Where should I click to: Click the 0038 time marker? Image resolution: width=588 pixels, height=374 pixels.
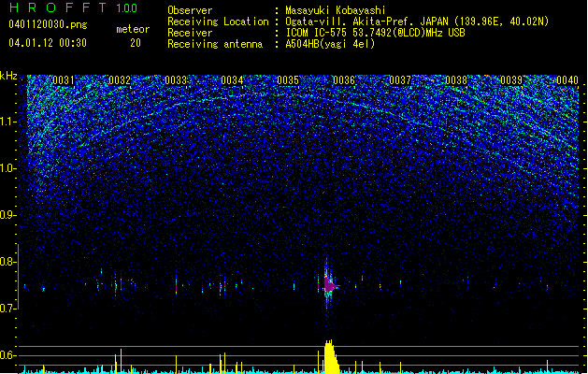tap(456, 80)
